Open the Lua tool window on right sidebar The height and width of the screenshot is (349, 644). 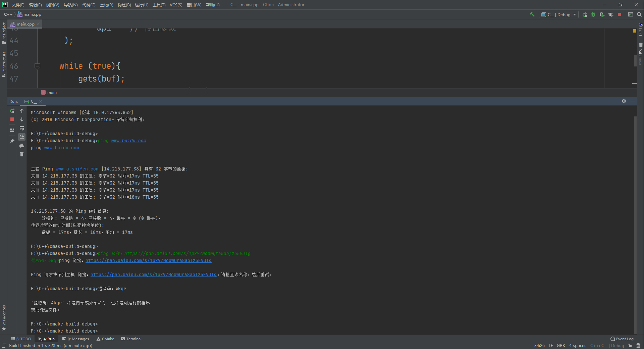pos(640,30)
